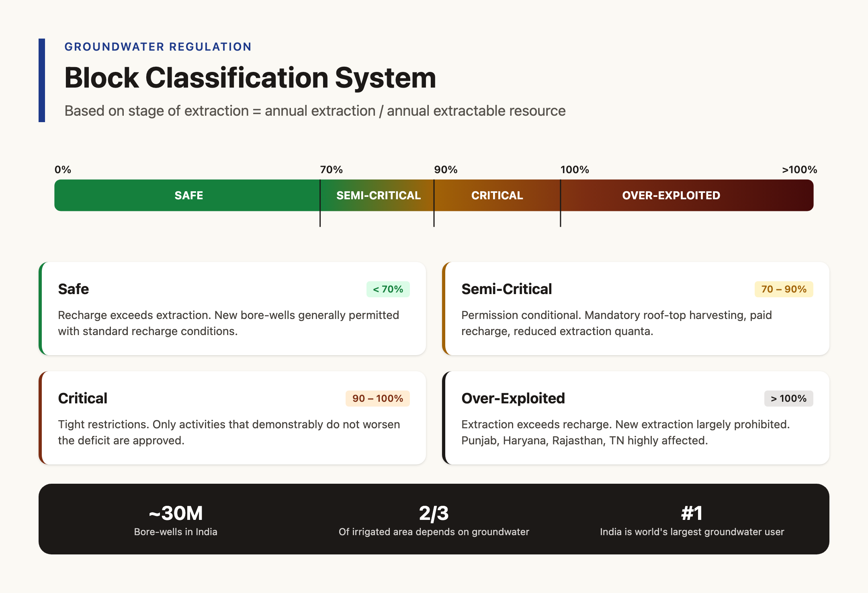Select the SAFE segment of the bar
This screenshot has height=593, width=868.
pyautogui.click(x=187, y=195)
